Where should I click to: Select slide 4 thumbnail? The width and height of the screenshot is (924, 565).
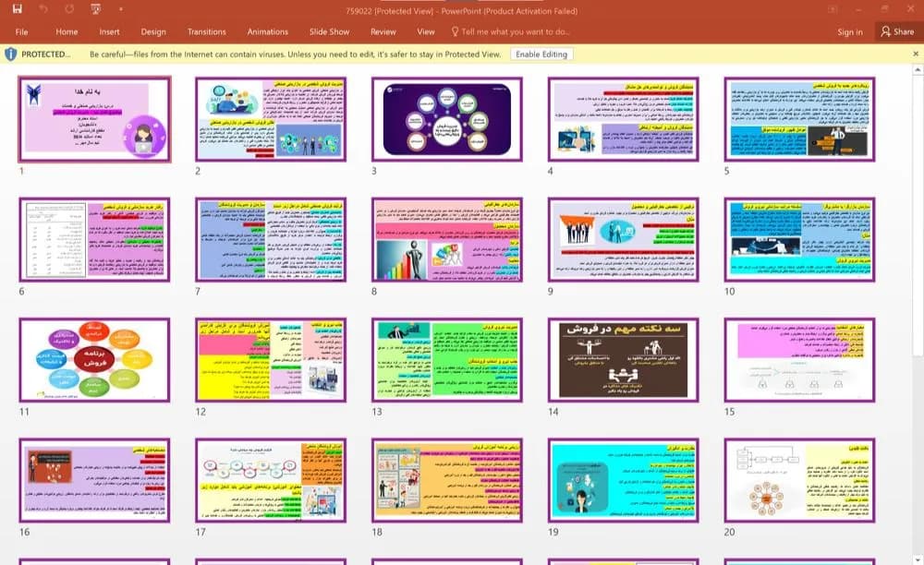[623, 119]
